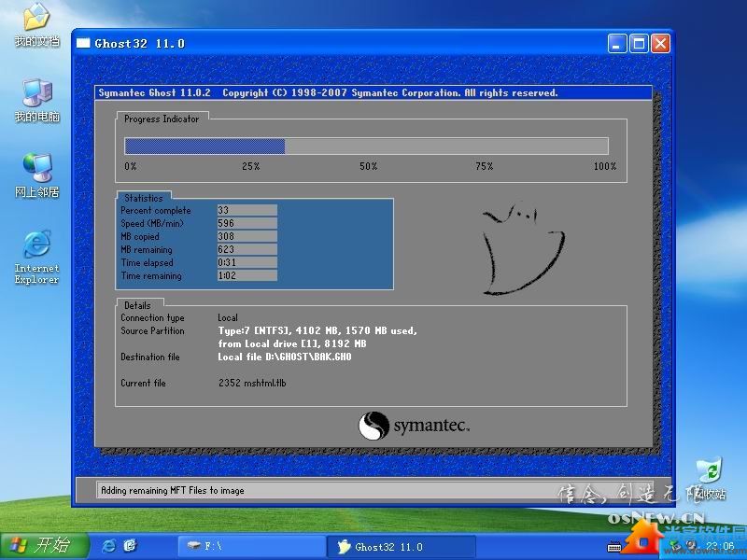Open the 网上邻居 desktop icon

tap(36, 175)
